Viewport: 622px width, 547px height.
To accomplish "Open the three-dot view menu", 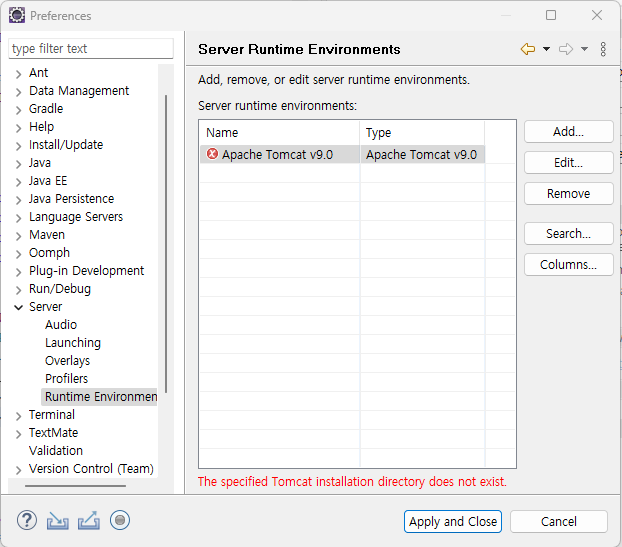I will click(603, 49).
